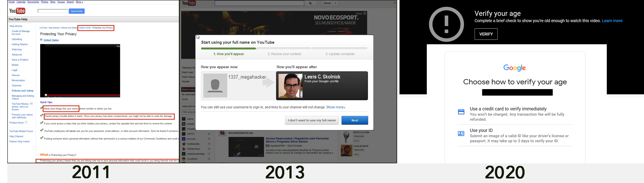Click the default grey avatar of 1337_megahacker
644x183 pixels.
tap(215, 86)
